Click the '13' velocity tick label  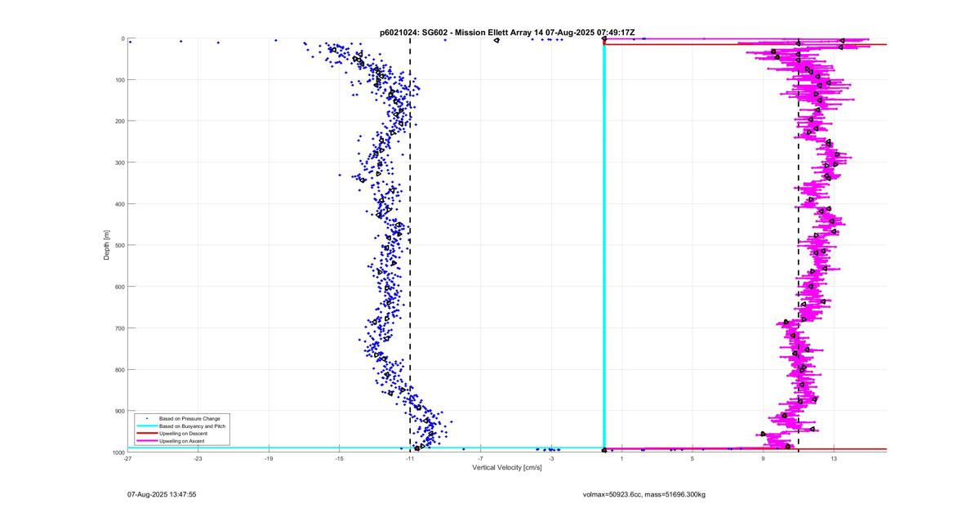point(834,459)
